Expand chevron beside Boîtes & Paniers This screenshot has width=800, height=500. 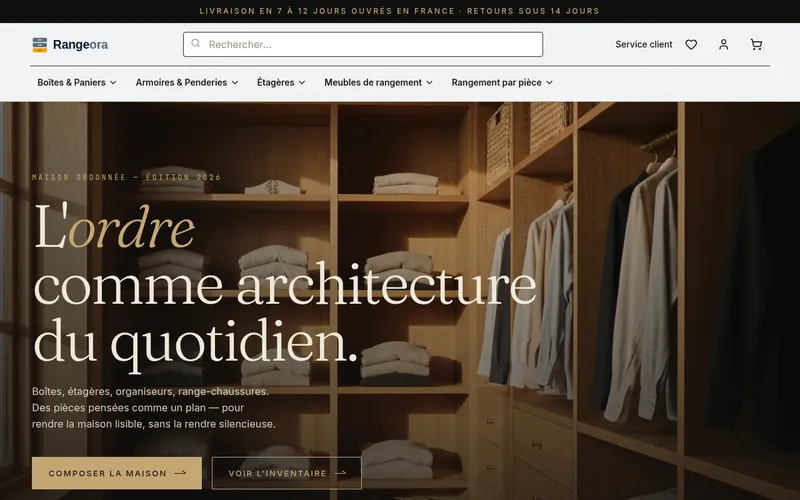click(x=113, y=83)
